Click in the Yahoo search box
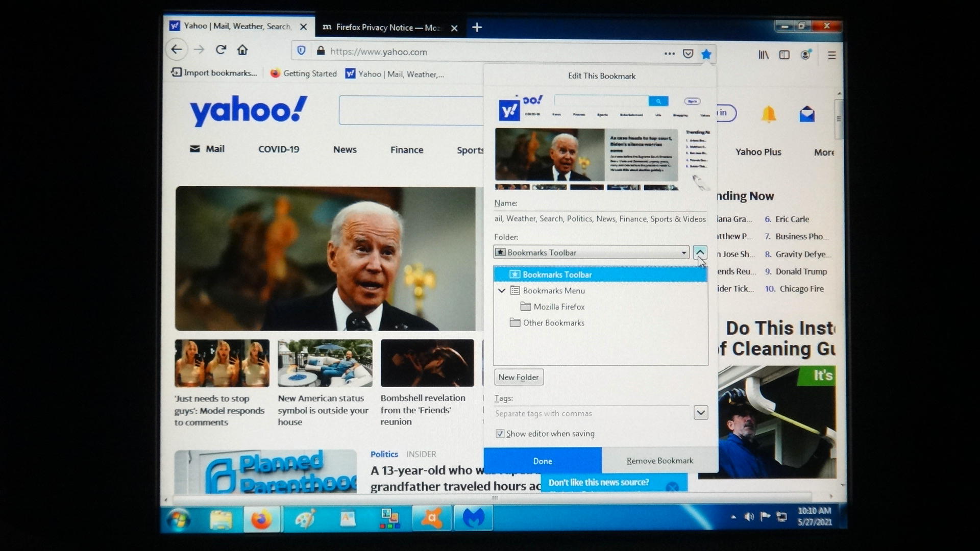This screenshot has height=551, width=980. point(411,110)
